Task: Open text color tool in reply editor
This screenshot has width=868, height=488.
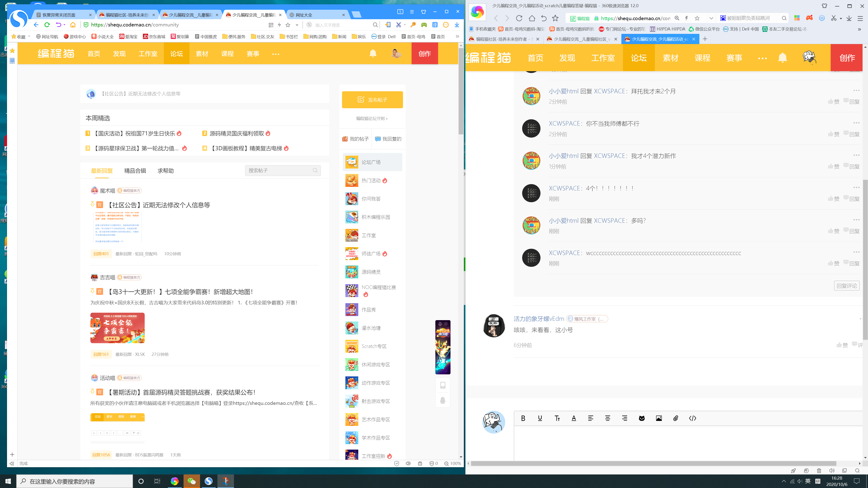Action: [x=574, y=418]
